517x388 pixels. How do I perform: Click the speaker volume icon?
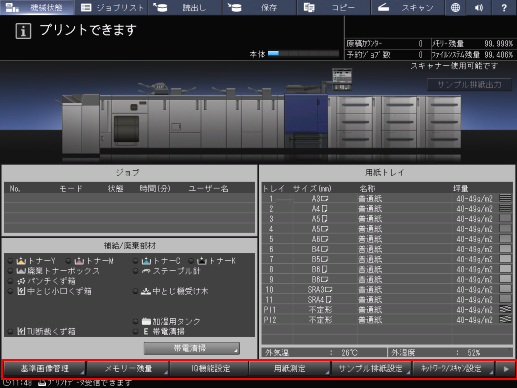(479, 7)
